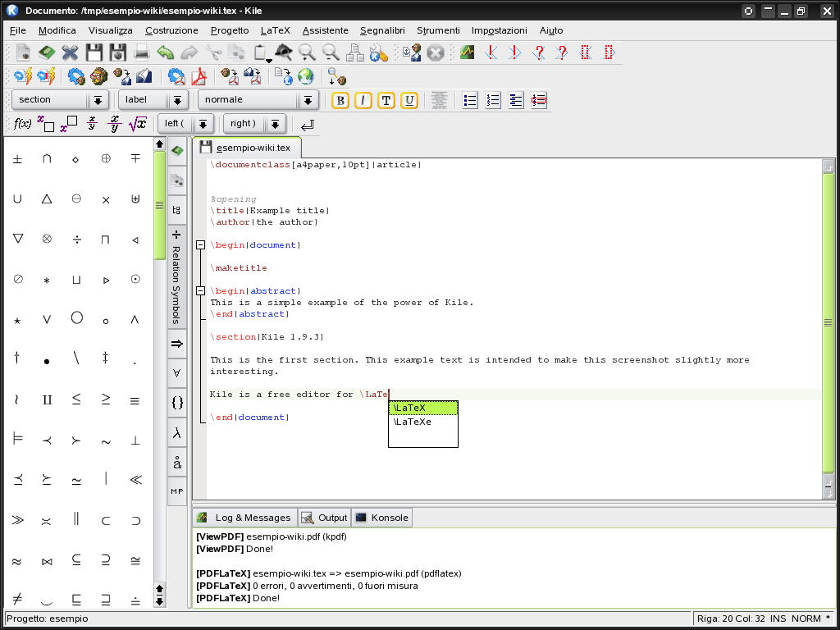The image size is (840, 630).
Task: Open the Costruzione menu
Action: click(x=171, y=30)
